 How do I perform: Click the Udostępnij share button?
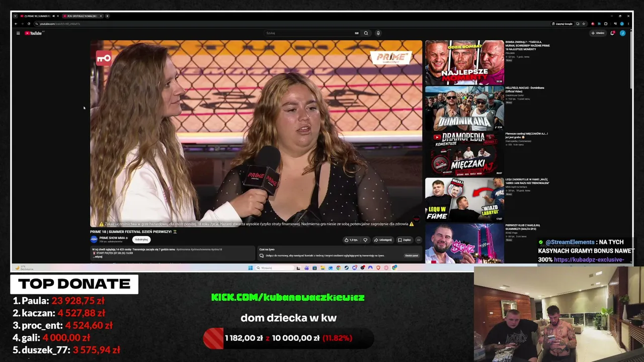coord(383,240)
